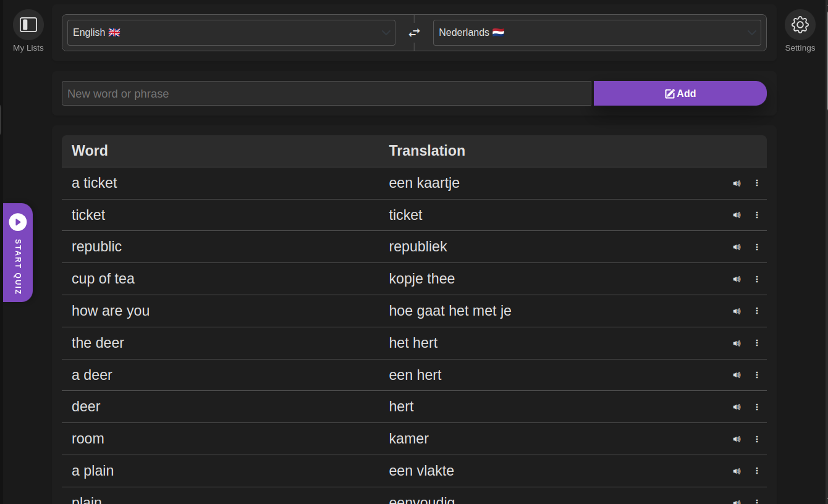Start the quiz from the side tab
The image size is (828, 504).
point(18,253)
